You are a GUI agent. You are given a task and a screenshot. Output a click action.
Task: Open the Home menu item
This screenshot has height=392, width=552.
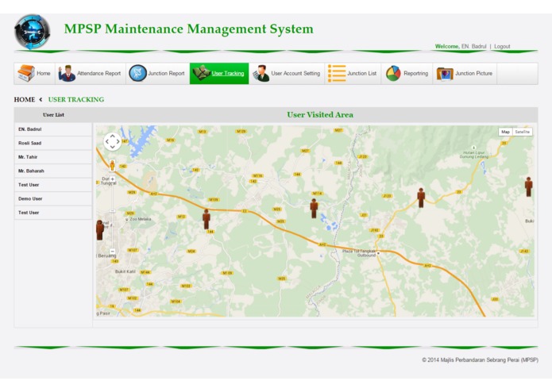click(34, 74)
